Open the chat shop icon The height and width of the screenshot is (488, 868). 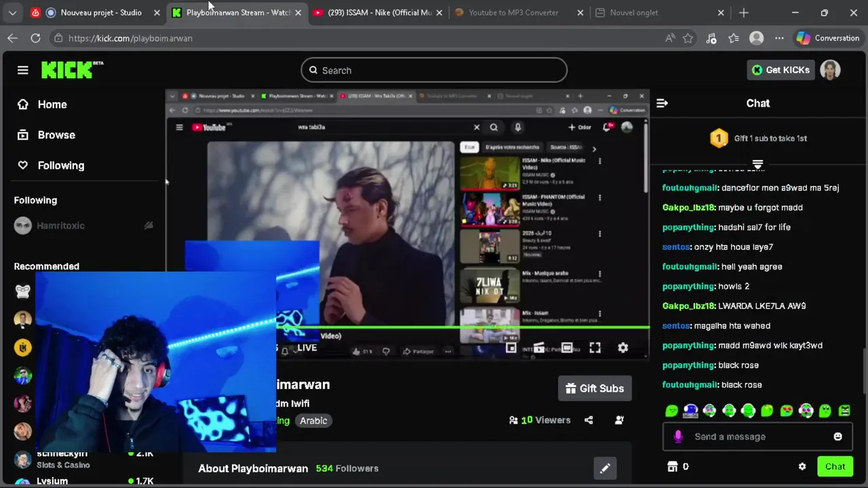click(x=672, y=466)
